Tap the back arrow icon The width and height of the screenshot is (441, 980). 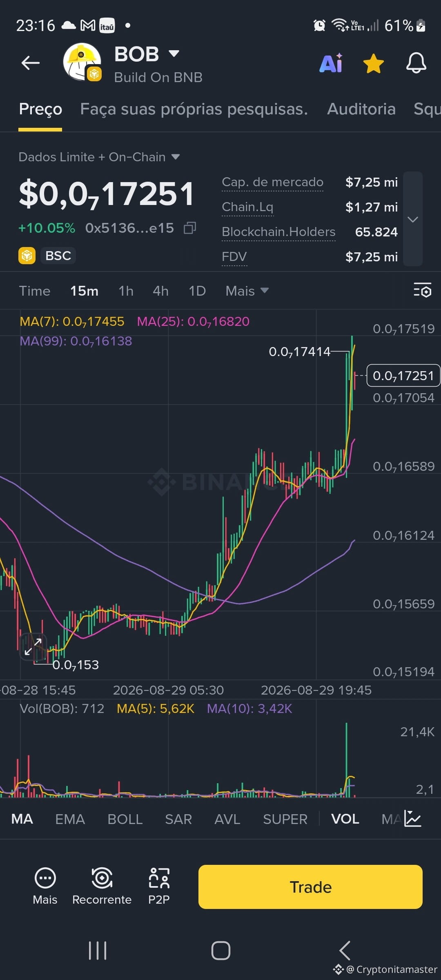(x=31, y=63)
